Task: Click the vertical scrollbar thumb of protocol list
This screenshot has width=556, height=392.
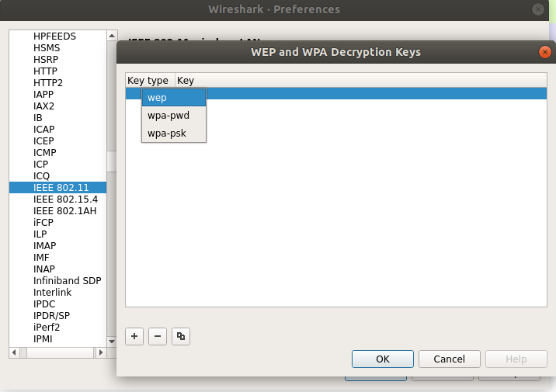Action: coord(111,161)
